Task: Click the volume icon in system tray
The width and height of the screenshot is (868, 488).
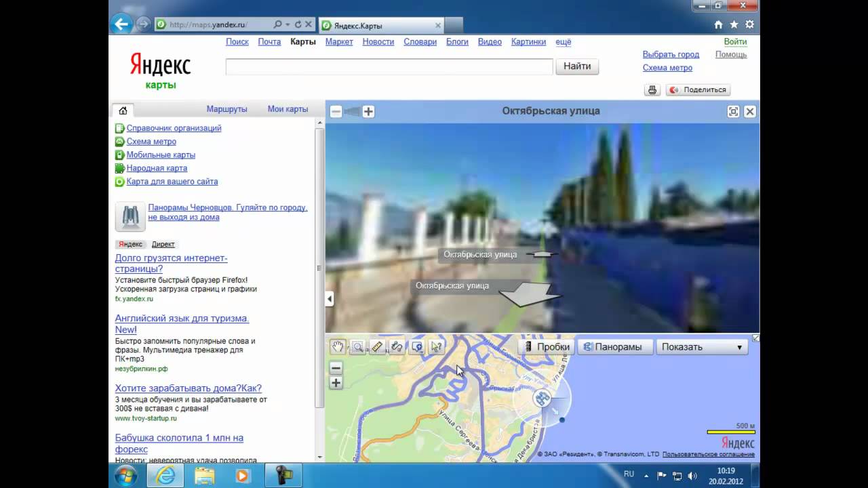Action: click(692, 476)
